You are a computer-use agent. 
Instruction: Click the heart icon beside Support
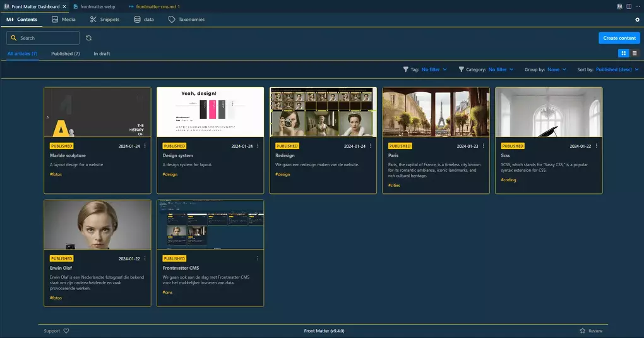point(66,331)
